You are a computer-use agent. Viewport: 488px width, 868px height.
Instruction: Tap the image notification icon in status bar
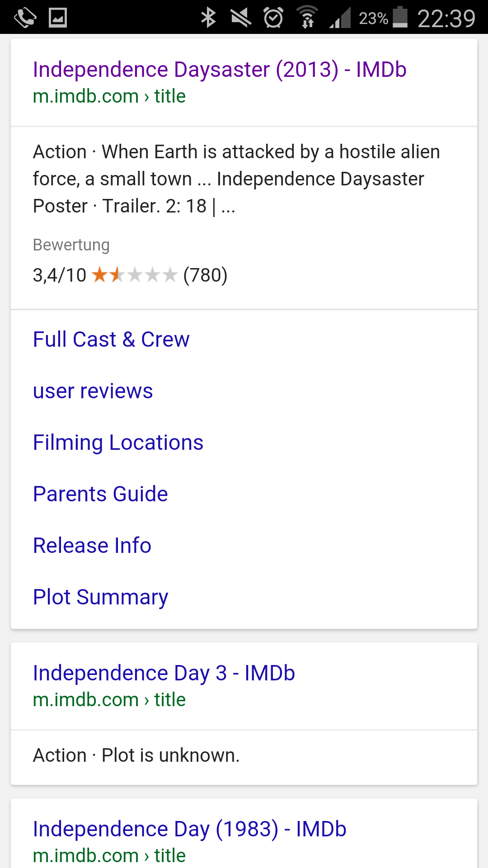pyautogui.click(x=58, y=18)
